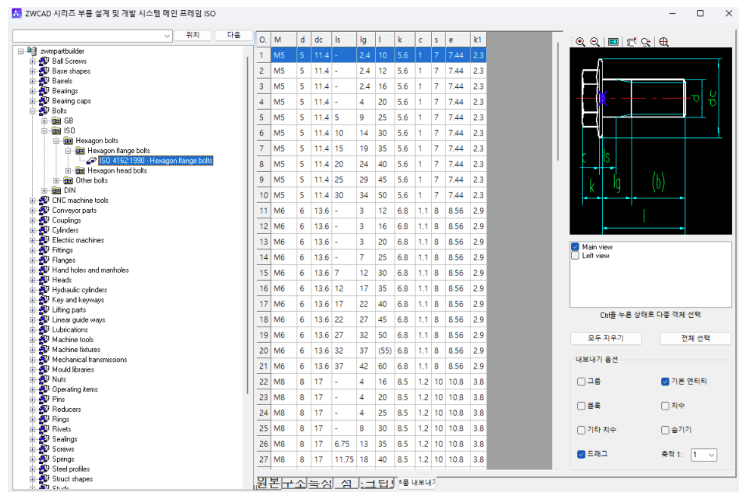The height and width of the screenshot is (500, 750).
Task: Activate the pan hand tool icon
Action: click(631, 42)
